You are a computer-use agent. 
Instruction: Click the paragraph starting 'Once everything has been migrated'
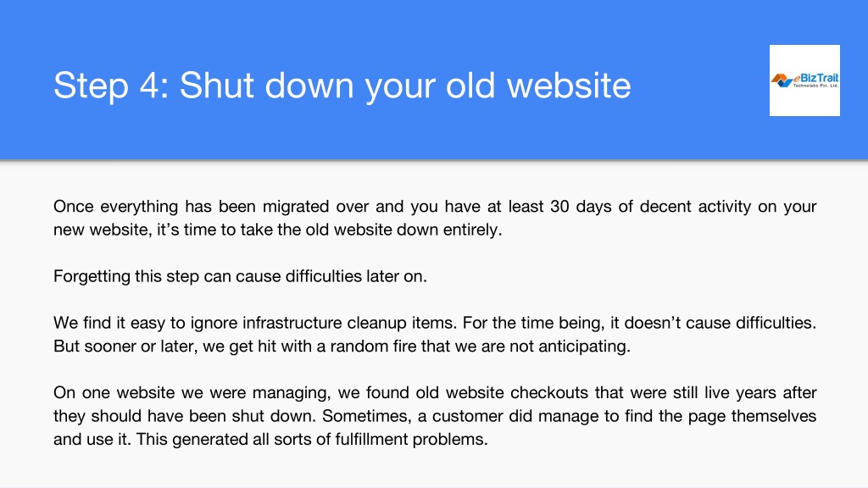[435, 218]
